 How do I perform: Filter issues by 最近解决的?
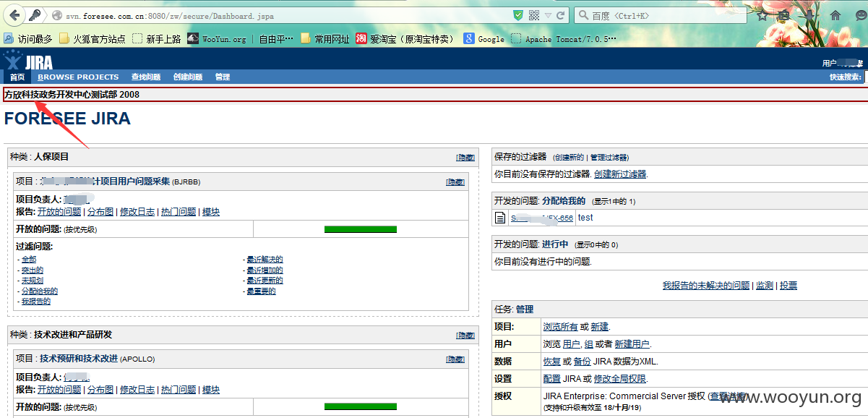coord(265,259)
